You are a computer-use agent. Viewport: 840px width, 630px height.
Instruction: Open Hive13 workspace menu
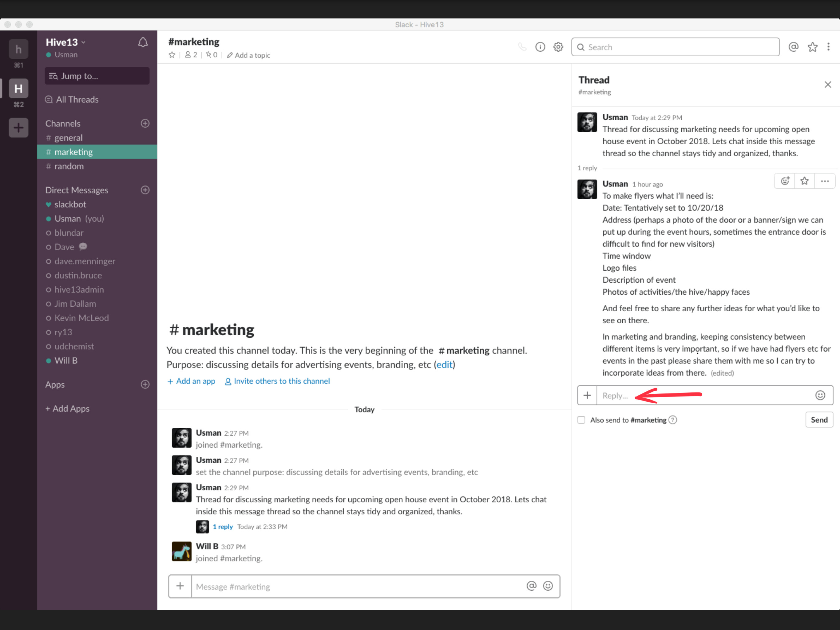click(x=66, y=42)
